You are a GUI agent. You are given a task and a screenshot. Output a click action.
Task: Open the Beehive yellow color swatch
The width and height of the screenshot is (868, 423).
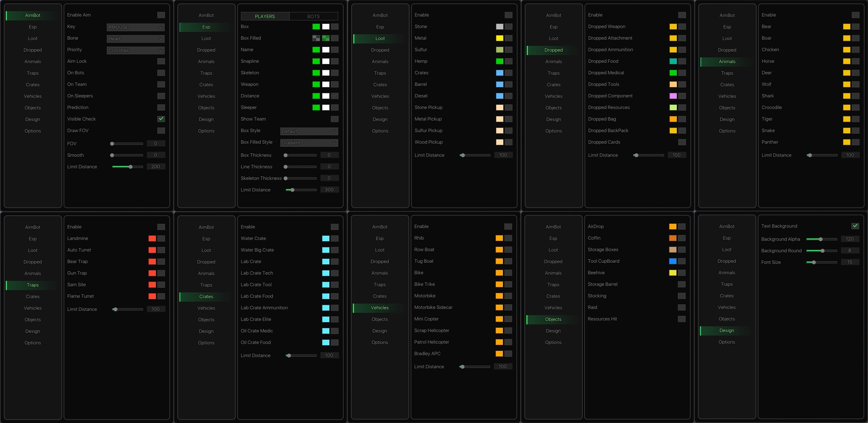673,273
